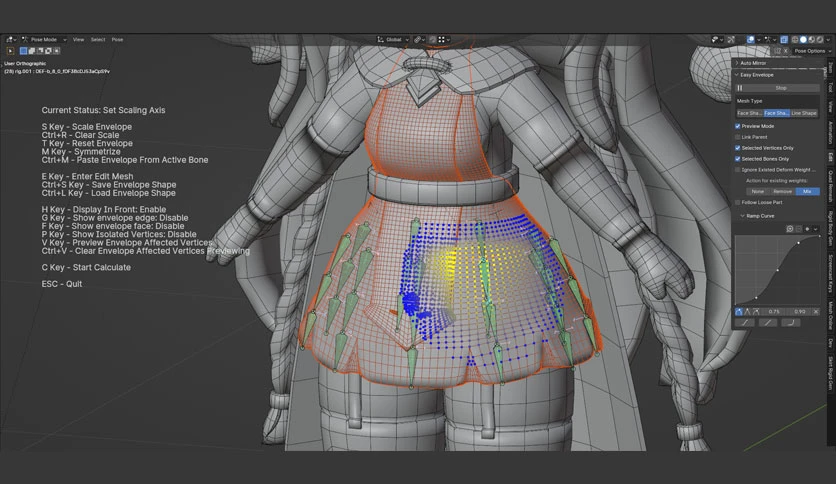836x484 pixels.
Task: Expand the Auto Mirror panel
Action: pos(753,63)
